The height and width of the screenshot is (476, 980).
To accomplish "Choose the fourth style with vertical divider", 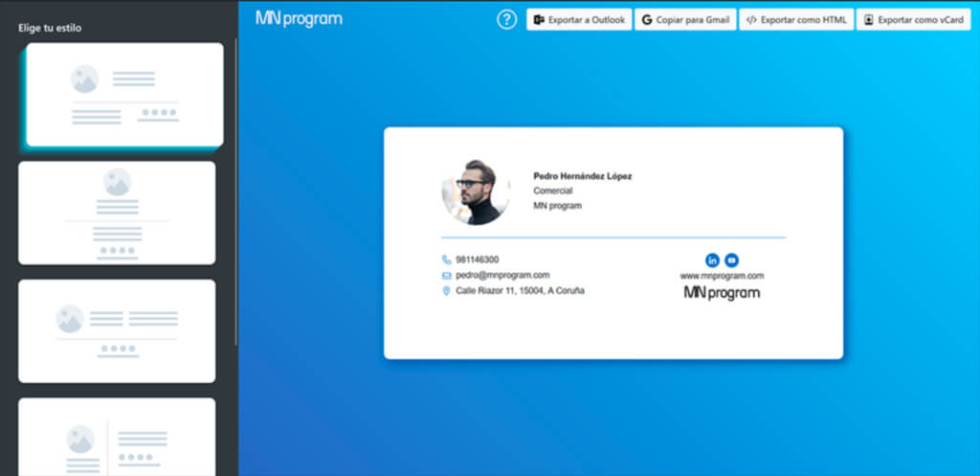I will pyautogui.click(x=117, y=437).
